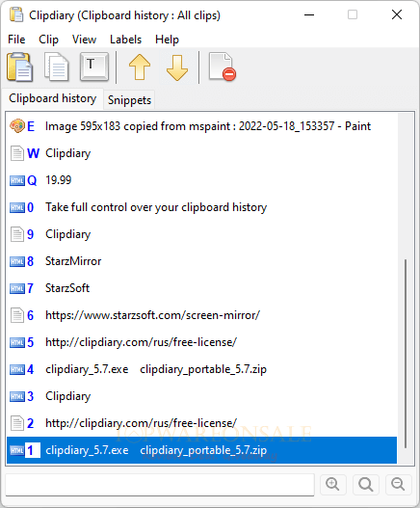Click the HTML icon on row 4
This screenshot has height=508, width=420.
pos(17,369)
